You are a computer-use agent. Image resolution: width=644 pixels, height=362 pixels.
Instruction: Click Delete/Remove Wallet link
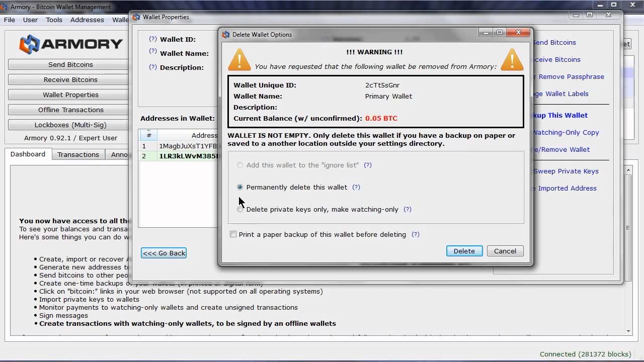[561, 149]
